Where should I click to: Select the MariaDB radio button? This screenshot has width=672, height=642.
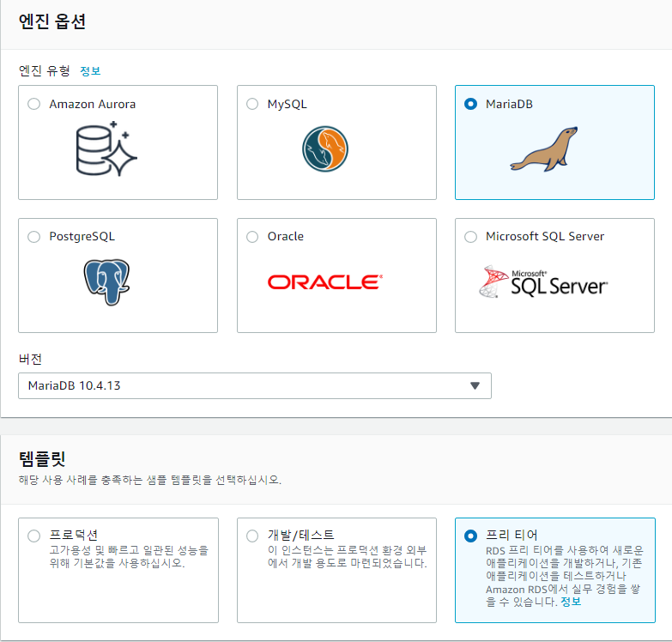point(470,104)
